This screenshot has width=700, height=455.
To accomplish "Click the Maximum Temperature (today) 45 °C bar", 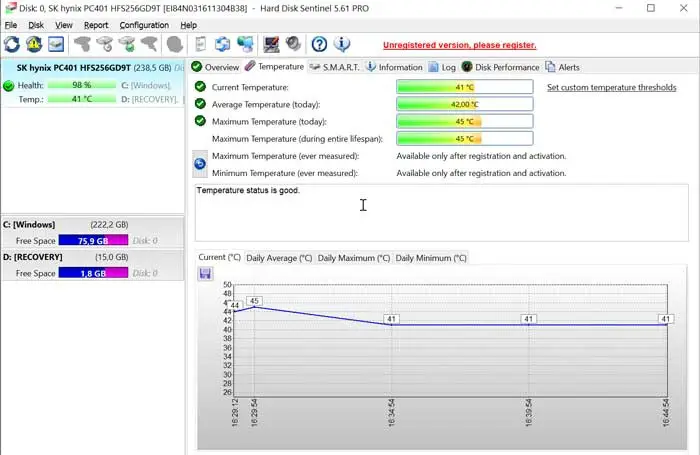I will tap(464, 121).
